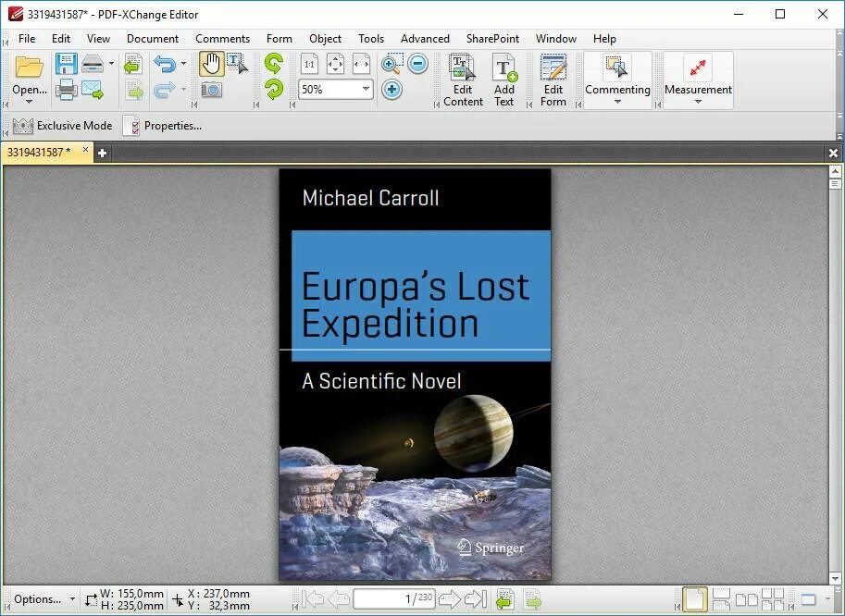Go to previous view in bottom bar
The width and height of the screenshot is (845, 616).
point(505,598)
